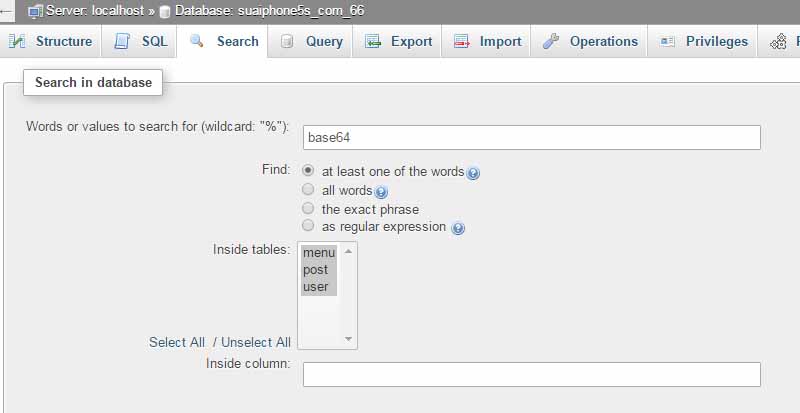Select 'post' in the tables list
This screenshot has width=800, height=413.
pyautogui.click(x=316, y=270)
